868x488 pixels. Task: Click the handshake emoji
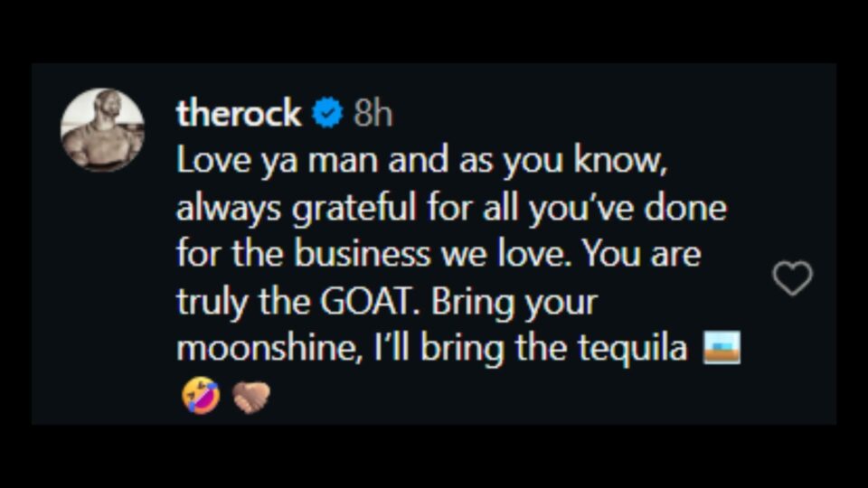(250, 396)
